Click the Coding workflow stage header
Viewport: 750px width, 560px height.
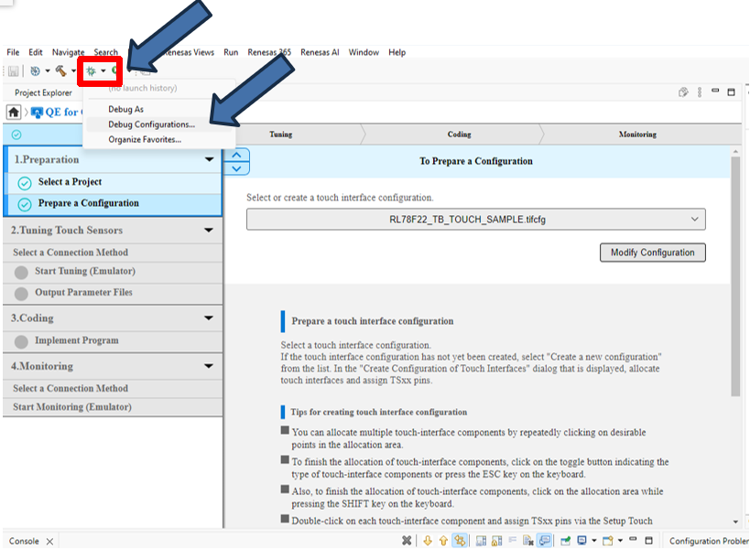point(459,135)
